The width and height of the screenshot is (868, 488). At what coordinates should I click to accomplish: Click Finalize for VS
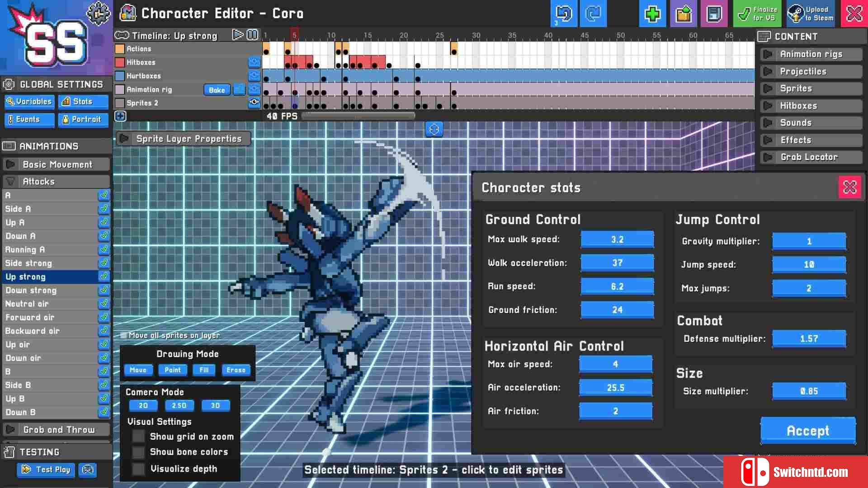point(758,14)
